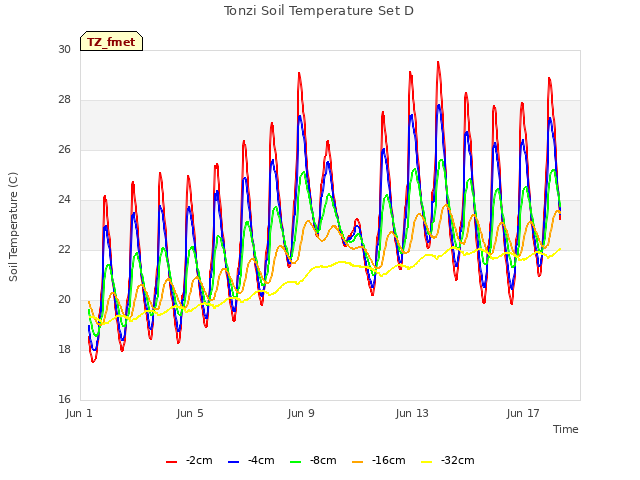Click the 28 y-axis tick label
The image size is (640, 480).
pyautogui.click(x=64, y=100)
